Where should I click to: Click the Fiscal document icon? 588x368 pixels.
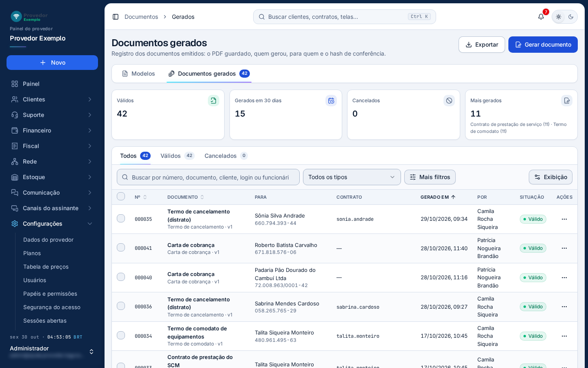(x=15, y=146)
